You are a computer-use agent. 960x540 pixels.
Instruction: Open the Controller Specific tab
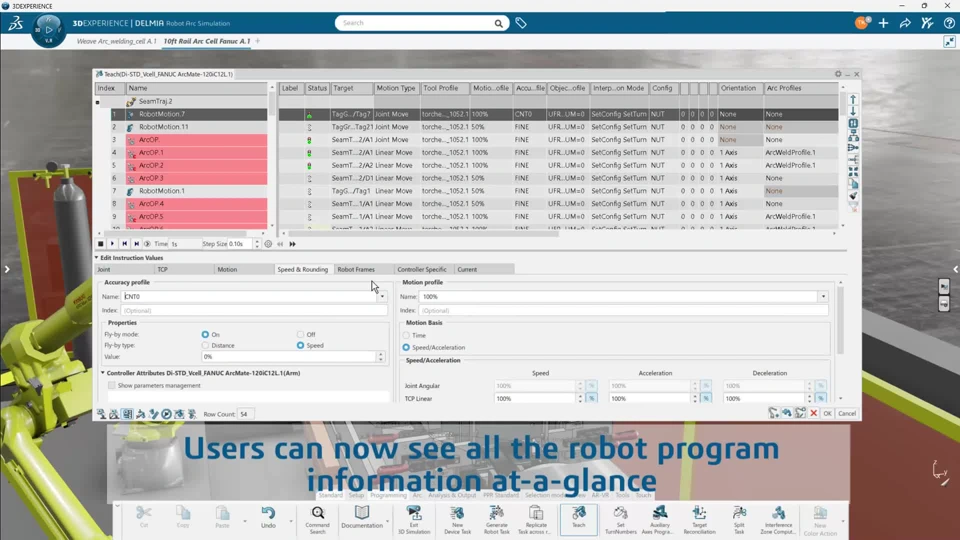[422, 269]
